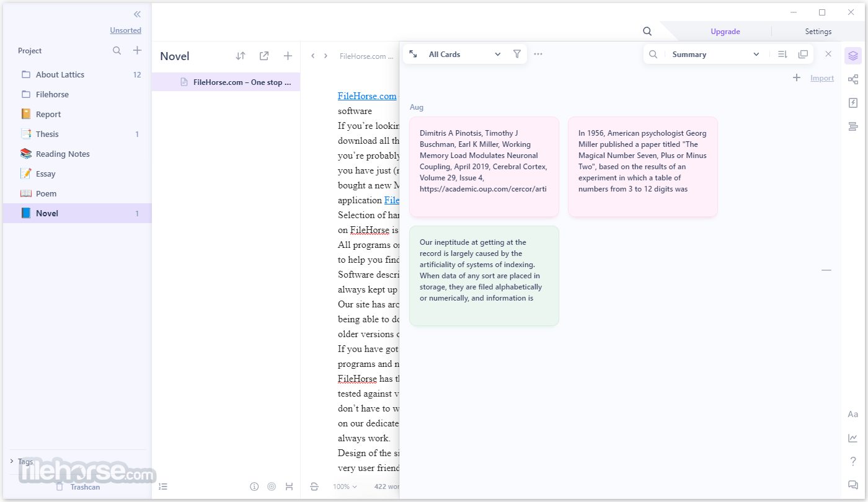Open the Reading Notes project
Viewport: 868px width, 502px height.
(77, 154)
